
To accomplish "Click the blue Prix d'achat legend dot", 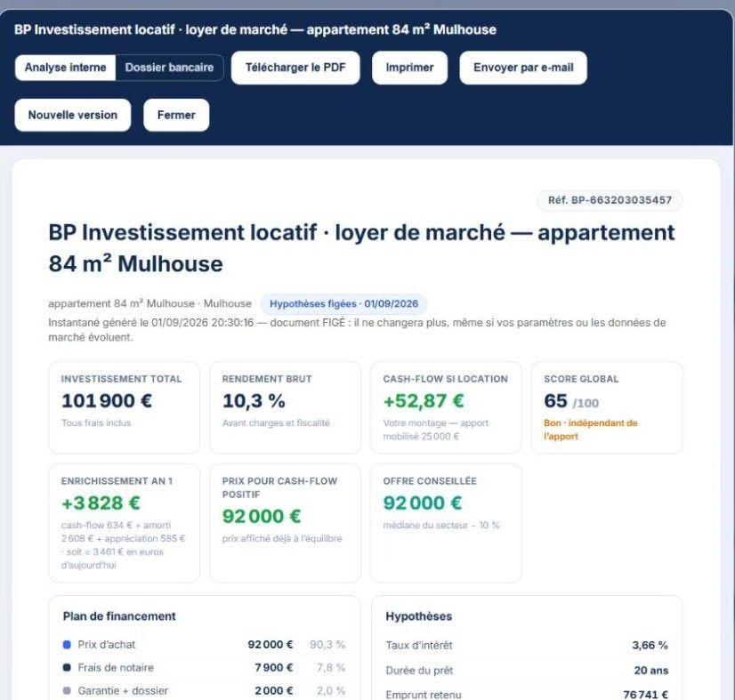I will tap(67, 645).
